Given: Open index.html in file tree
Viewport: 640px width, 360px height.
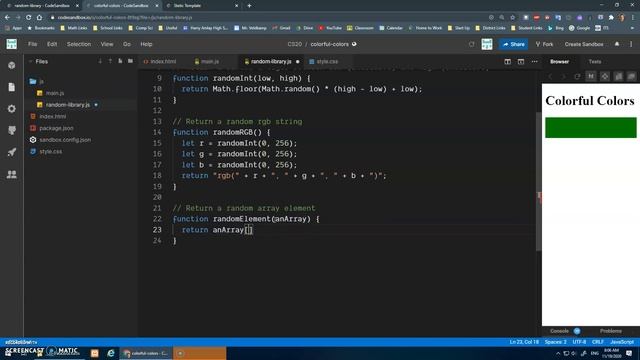Looking at the screenshot, I should coord(52,116).
